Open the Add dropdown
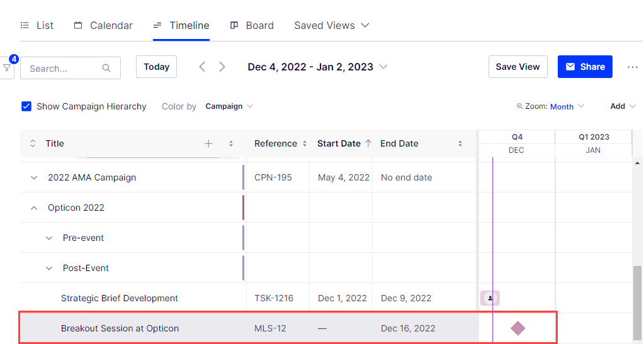The height and width of the screenshot is (344, 644). click(623, 106)
